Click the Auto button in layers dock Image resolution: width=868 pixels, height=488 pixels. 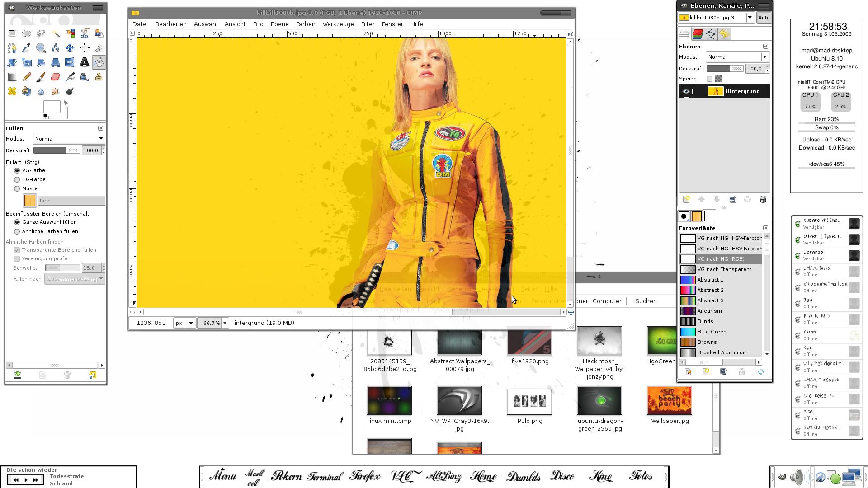tap(764, 18)
